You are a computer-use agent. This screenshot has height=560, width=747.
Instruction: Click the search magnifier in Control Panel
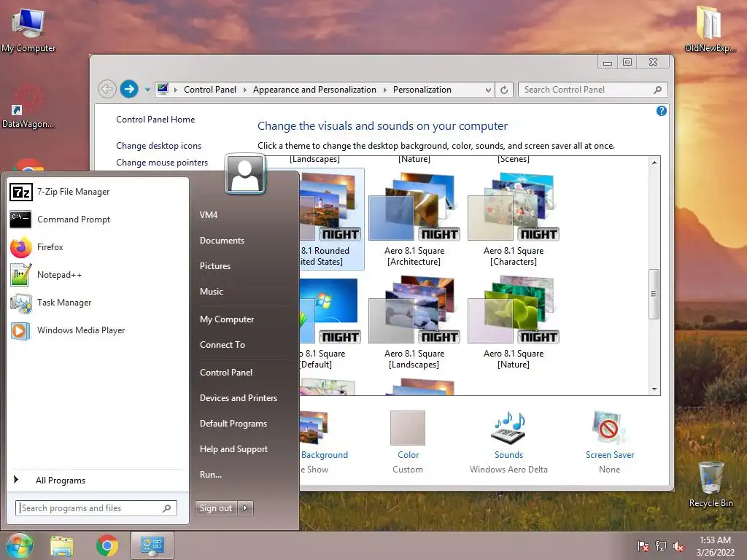click(x=658, y=90)
